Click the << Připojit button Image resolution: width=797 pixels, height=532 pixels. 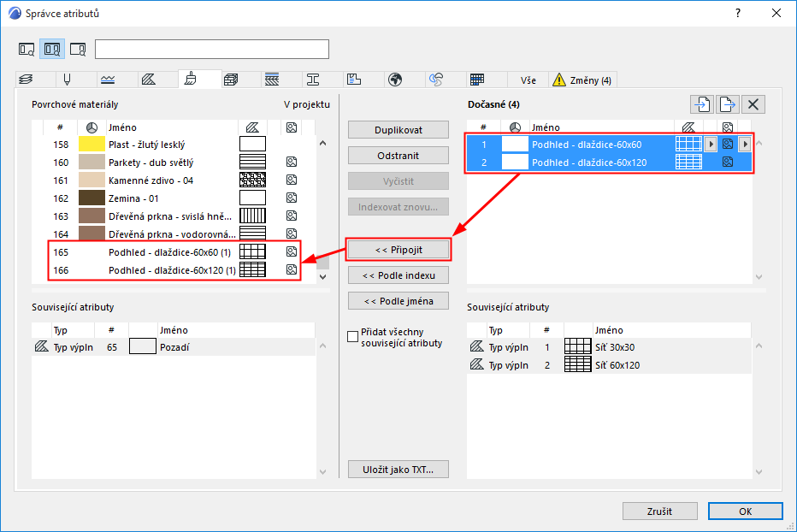[398, 250]
